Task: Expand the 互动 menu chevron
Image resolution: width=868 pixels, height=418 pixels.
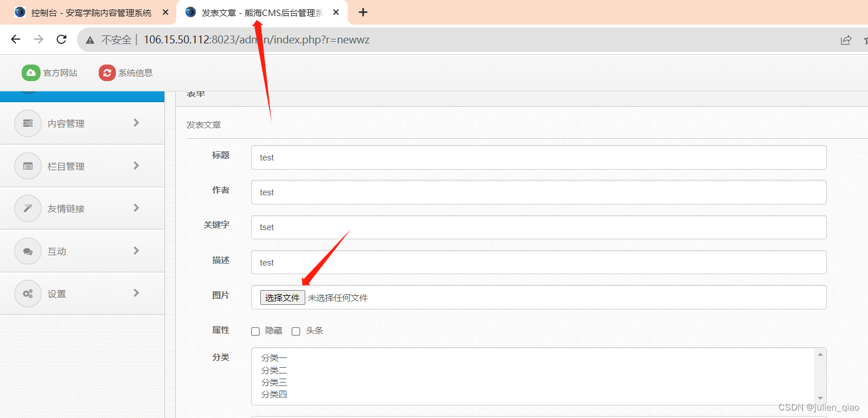Action: pos(136,251)
